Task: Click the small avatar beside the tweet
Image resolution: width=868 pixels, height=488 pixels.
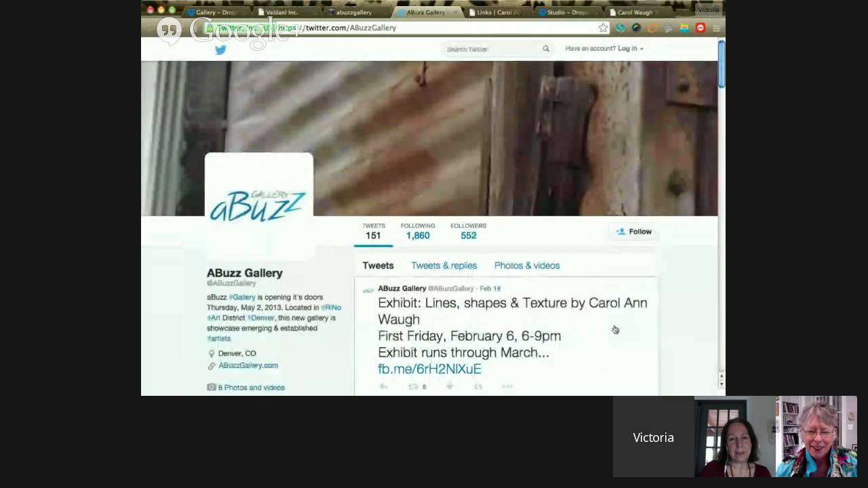Action: 368,290
